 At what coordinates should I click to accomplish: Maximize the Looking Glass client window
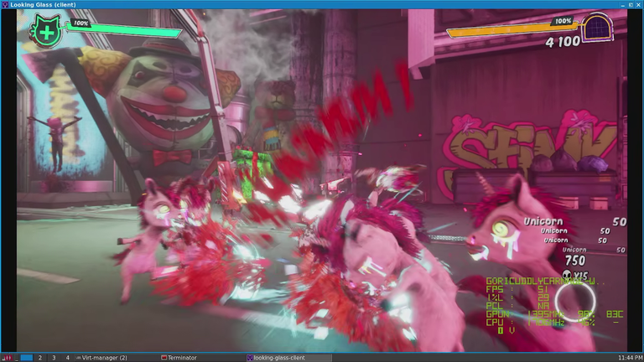tap(631, 4)
